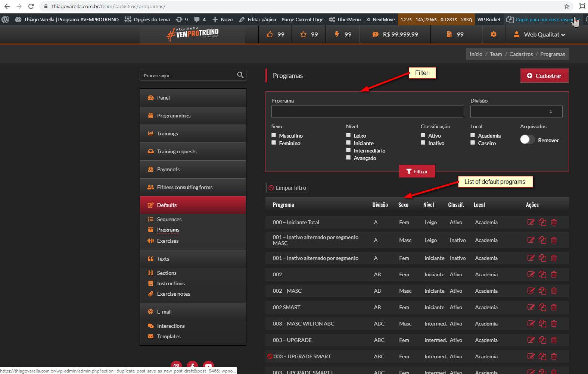The height and width of the screenshot is (374, 588).
Task: Click the browser address bar URL
Action: click(x=109, y=6)
